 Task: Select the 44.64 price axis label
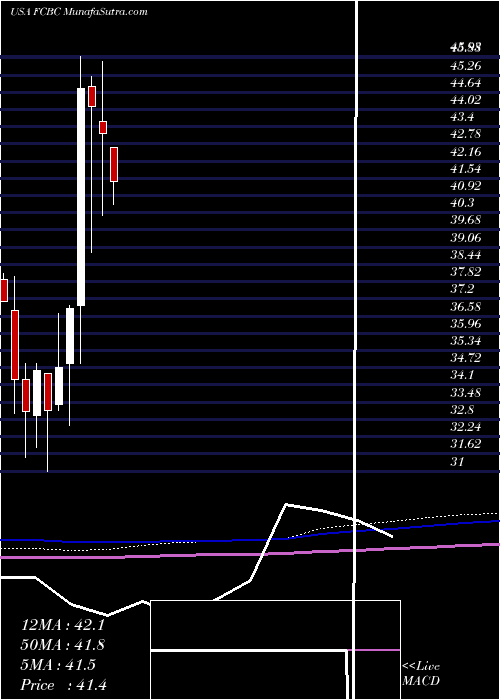pos(466,83)
